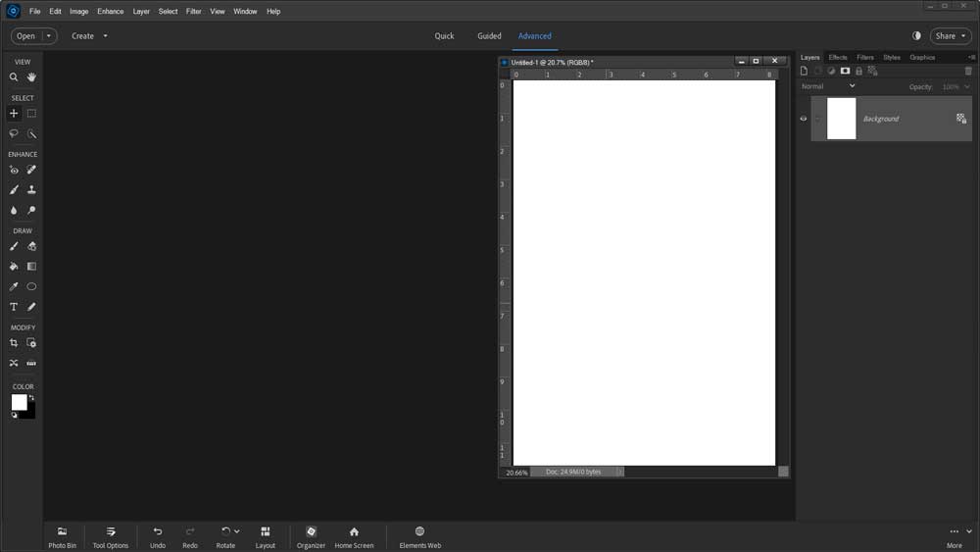Select the Recompose tool
980x552 pixels.
[x=31, y=342]
